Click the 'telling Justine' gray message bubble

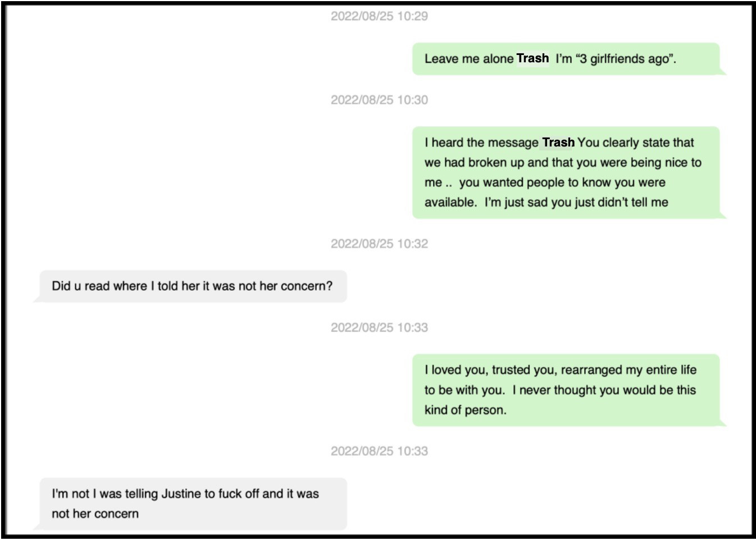pos(193,503)
